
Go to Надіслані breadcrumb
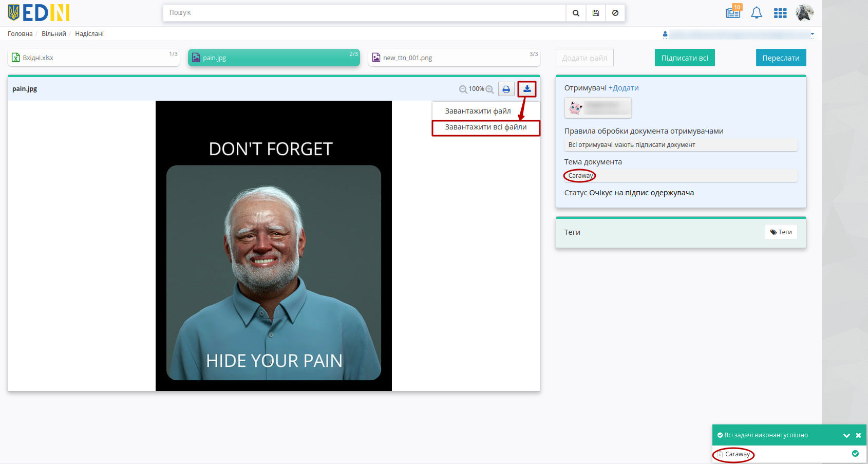point(89,34)
